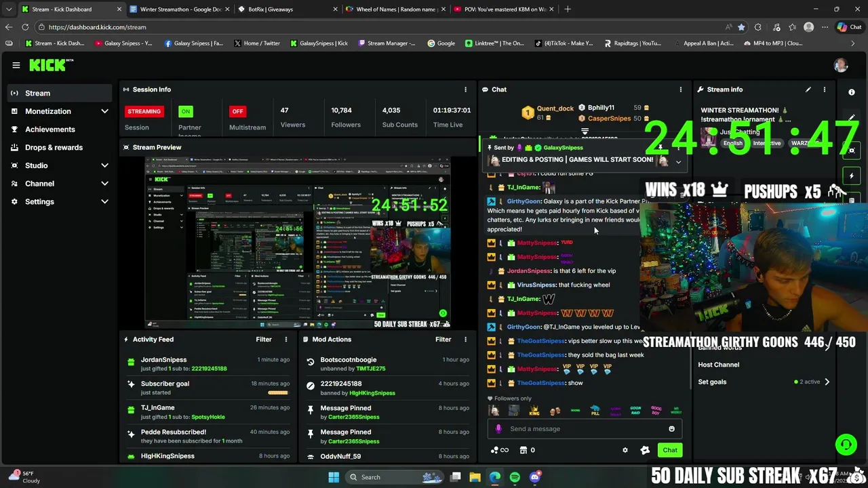Viewport: 868px width, 488px height.
Task: Open Mod Actions three-dot menu
Action: (x=465, y=340)
